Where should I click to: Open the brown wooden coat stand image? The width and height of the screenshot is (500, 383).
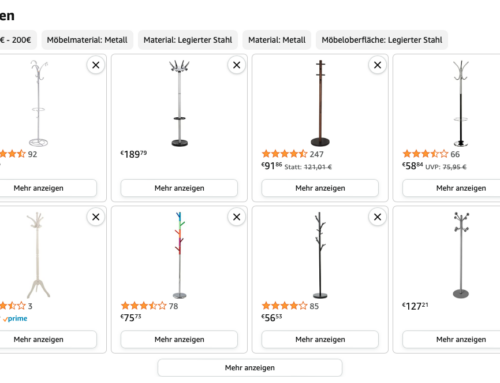[x=320, y=103]
